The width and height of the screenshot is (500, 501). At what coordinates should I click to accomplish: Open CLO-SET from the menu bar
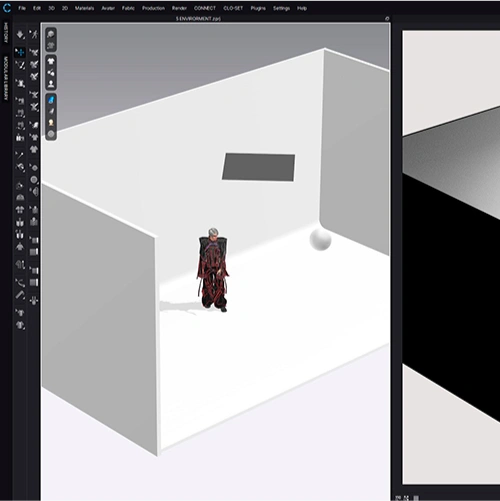[233, 8]
